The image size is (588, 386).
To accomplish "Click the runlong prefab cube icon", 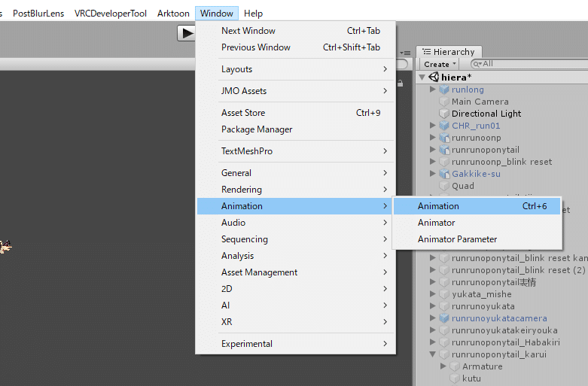I will click(x=444, y=90).
